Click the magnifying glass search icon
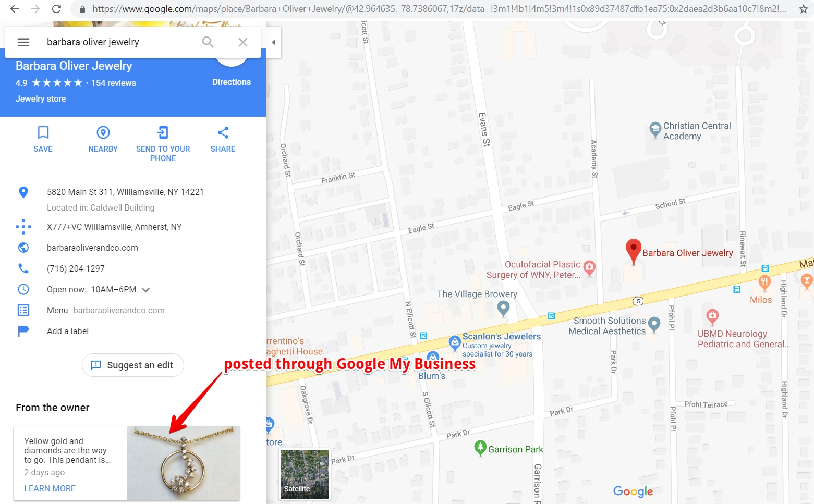Screen dimensions: 814x504 coord(208,42)
